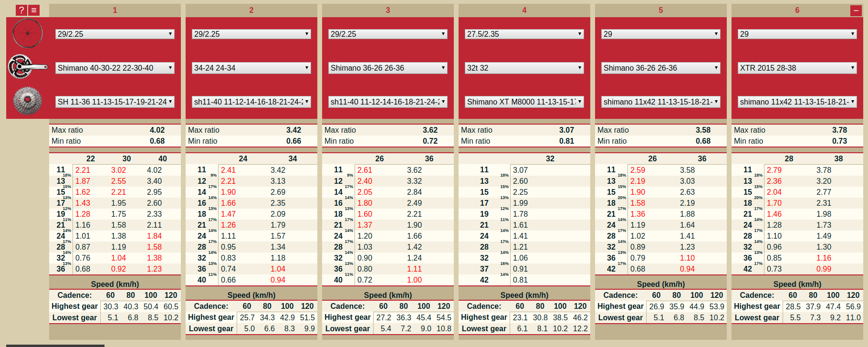The width and height of the screenshot is (868, 347).
Task: Select the 27.5/2.35 wheel size dropdown
Action: (524, 34)
